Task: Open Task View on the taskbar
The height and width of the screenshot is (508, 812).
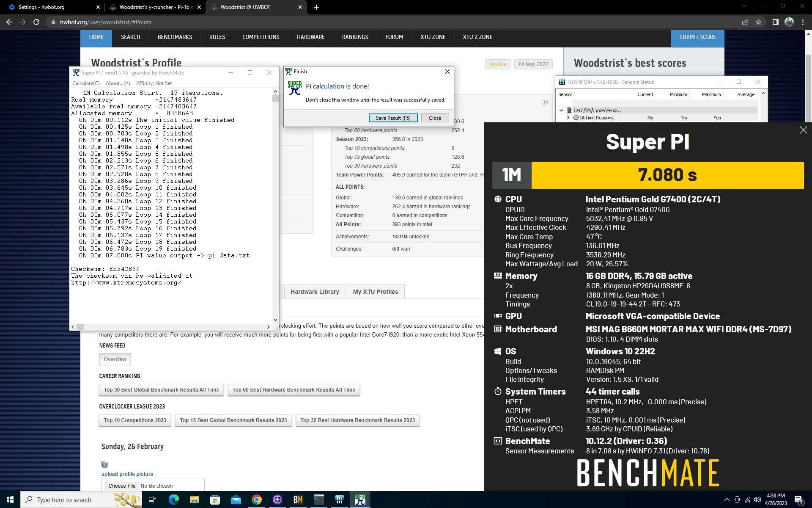Action: click(152, 500)
